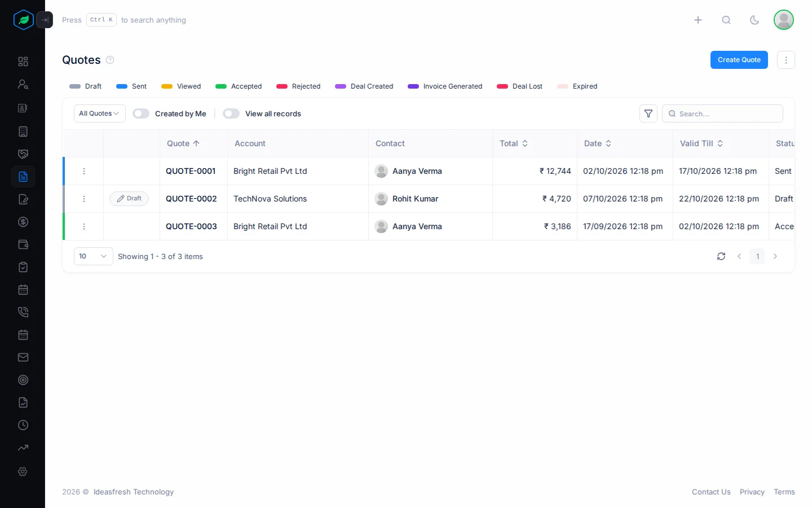Go to the next page arrow
This screenshot has height=508, width=812.
coord(775,256)
